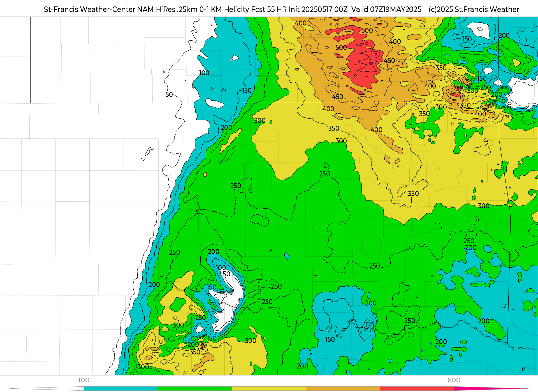Click "St-Francis Weather-Center" in the title

click(x=90, y=10)
